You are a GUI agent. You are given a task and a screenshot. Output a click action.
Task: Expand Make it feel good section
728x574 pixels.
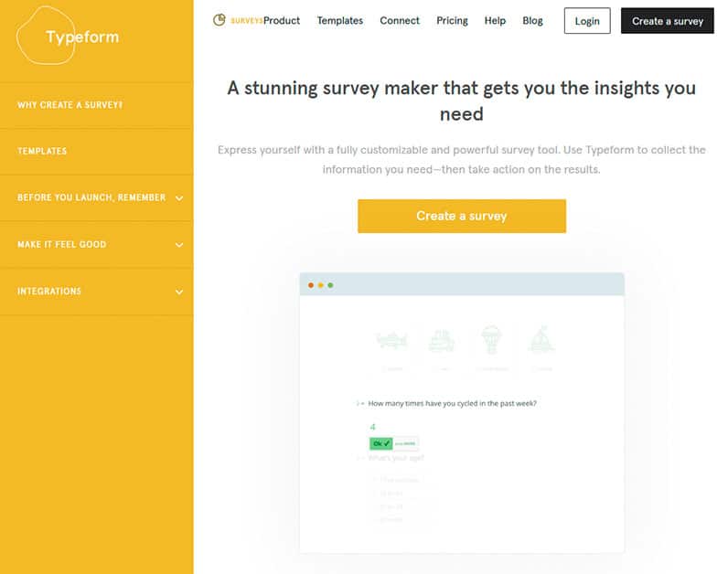click(97, 245)
